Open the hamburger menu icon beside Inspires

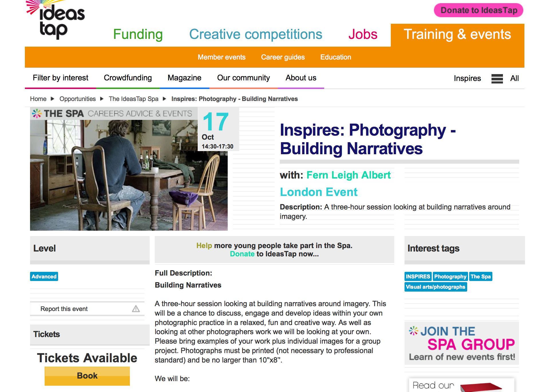(497, 78)
